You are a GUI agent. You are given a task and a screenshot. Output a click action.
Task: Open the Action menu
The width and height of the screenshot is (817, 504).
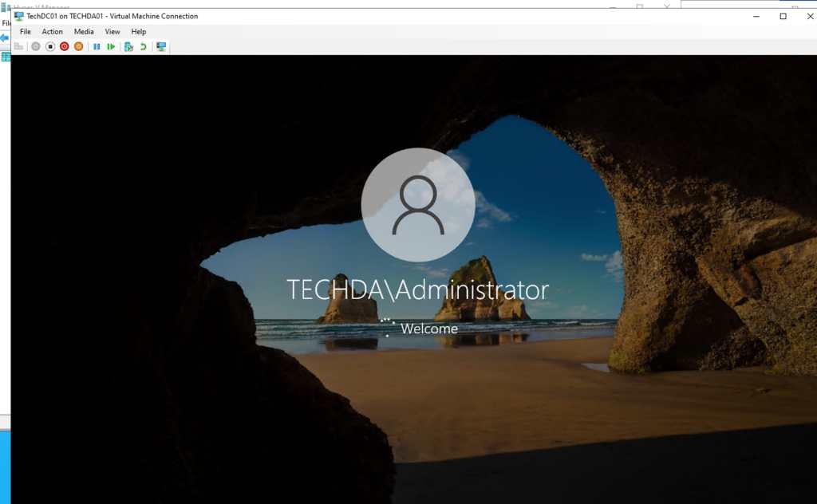pyautogui.click(x=52, y=32)
